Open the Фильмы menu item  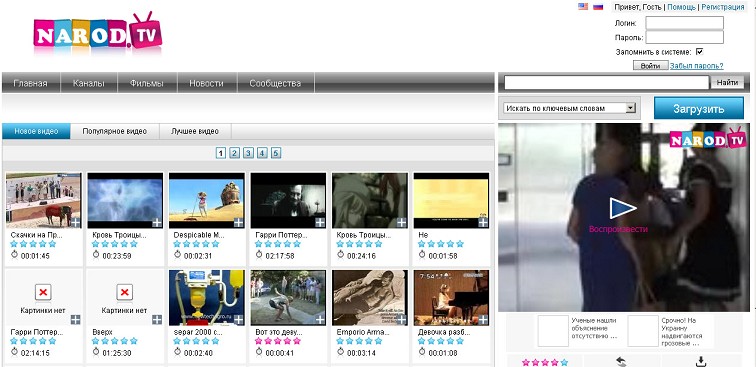[x=147, y=83]
